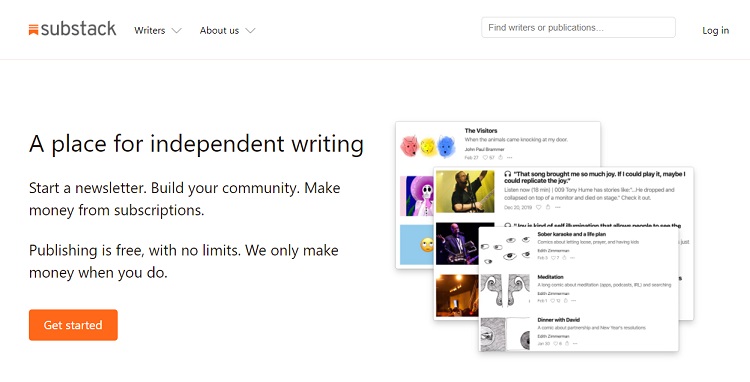Viewport: 750px width, 382px height.
Task: Like the Dec 20, 2019 podcast post
Action: pos(539,207)
